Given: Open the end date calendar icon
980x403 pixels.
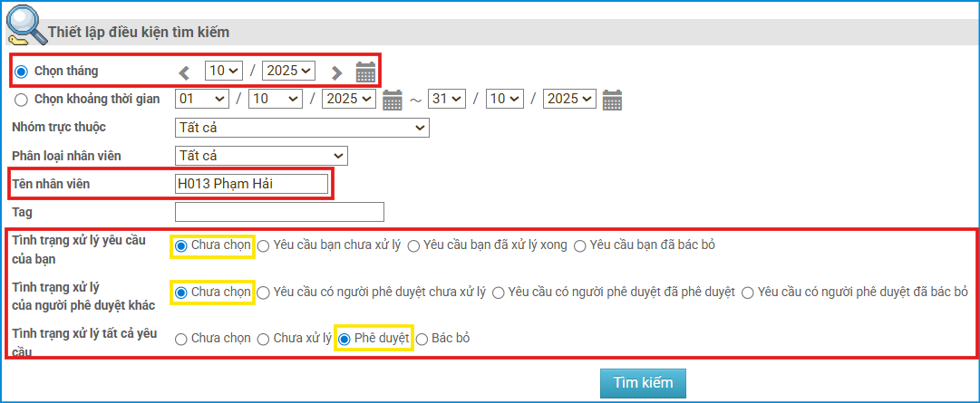Looking at the screenshot, I should tap(612, 100).
